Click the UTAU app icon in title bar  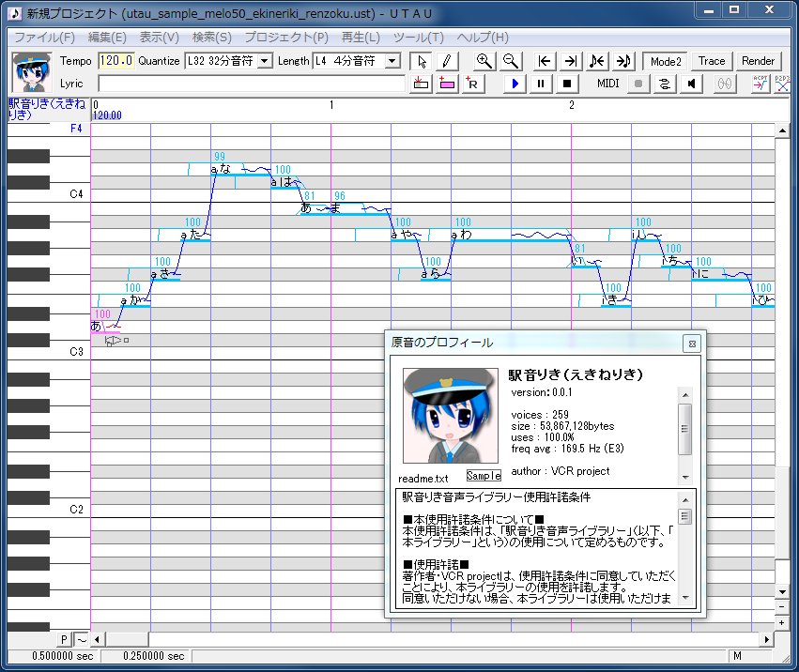[15, 13]
